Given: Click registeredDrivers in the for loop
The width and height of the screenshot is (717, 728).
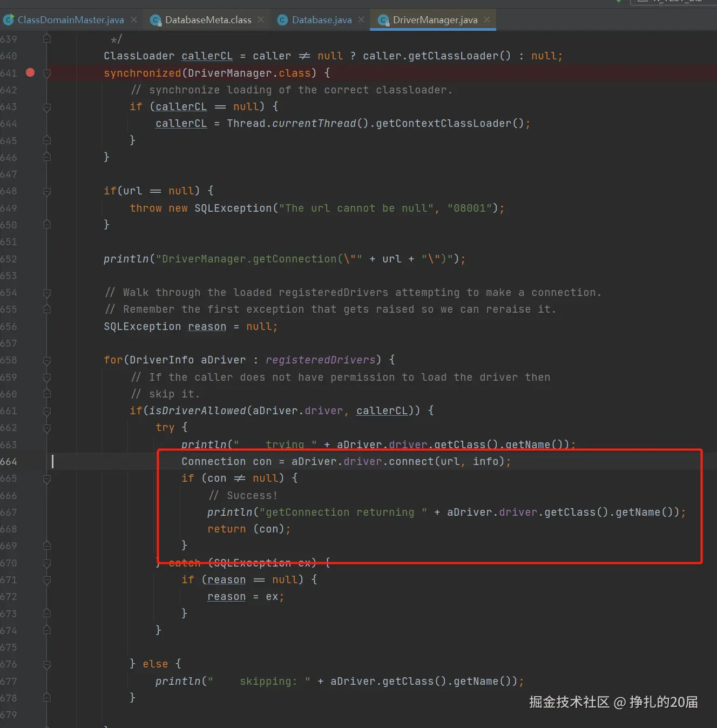Looking at the screenshot, I should (x=321, y=360).
